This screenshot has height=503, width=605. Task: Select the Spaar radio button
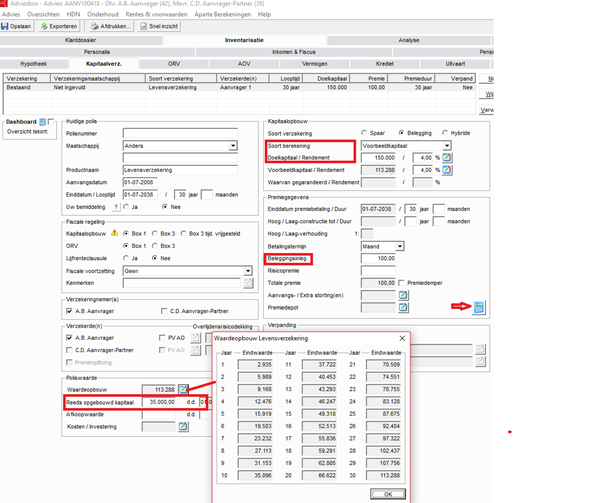tap(365, 133)
